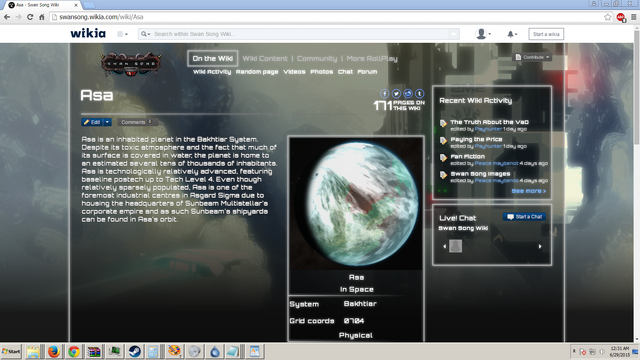Click Start a wikia button

pyautogui.click(x=546, y=34)
